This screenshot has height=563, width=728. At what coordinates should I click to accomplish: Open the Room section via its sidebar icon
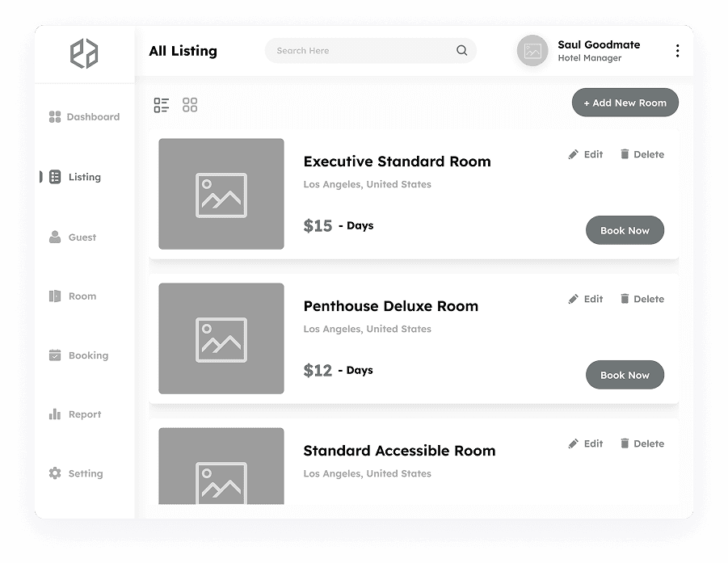(x=54, y=296)
